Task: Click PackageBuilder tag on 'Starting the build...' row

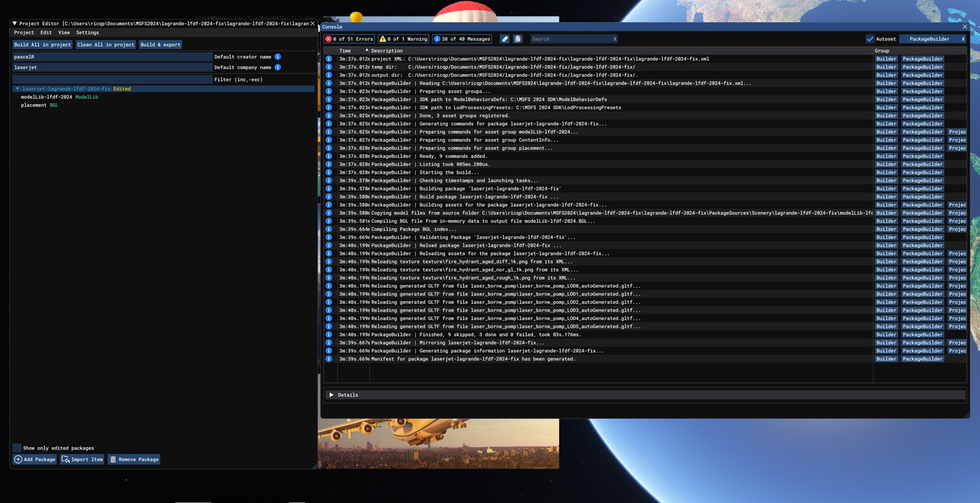Action: [x=922, y=172]
